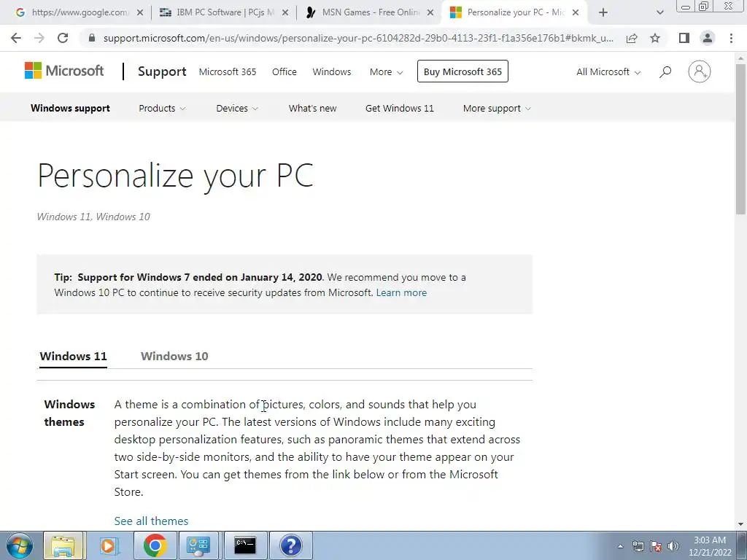Open the Windows nav link
Image resolution: width=747 pixels, height=560 pixels.
click(332, 72)
